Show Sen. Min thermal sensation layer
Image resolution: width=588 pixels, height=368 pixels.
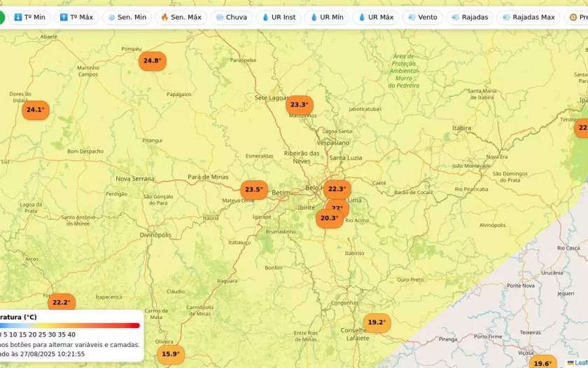pyautogui.click(x=127, y=17)
